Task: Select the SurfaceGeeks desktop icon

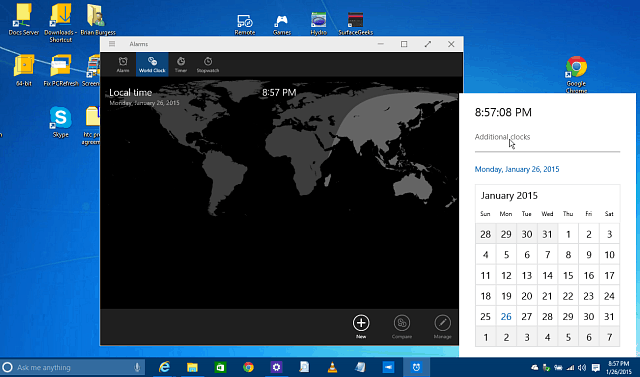Action: pyautogui.click(x=356, y=24)
